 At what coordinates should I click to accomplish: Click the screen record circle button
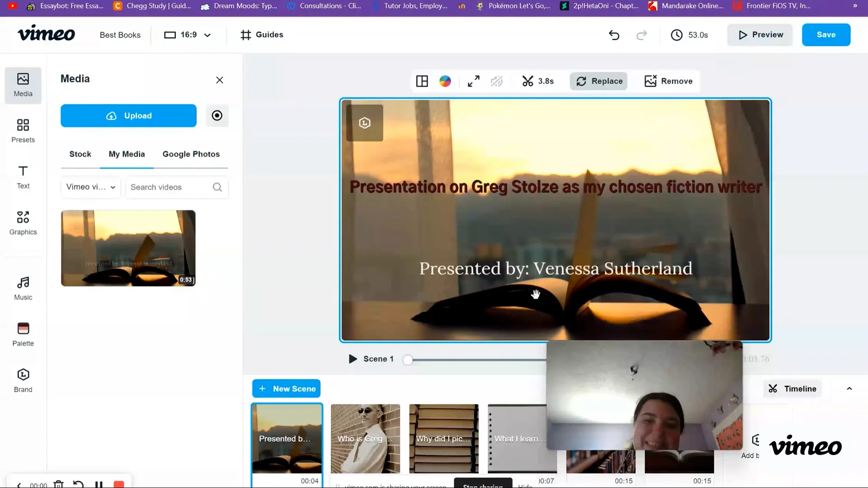coord(217,116)
